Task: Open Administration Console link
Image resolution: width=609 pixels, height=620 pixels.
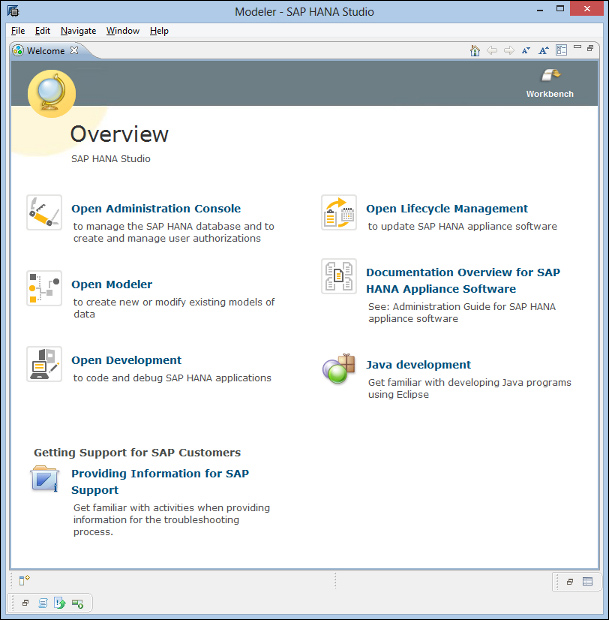Action: (156, 208)
